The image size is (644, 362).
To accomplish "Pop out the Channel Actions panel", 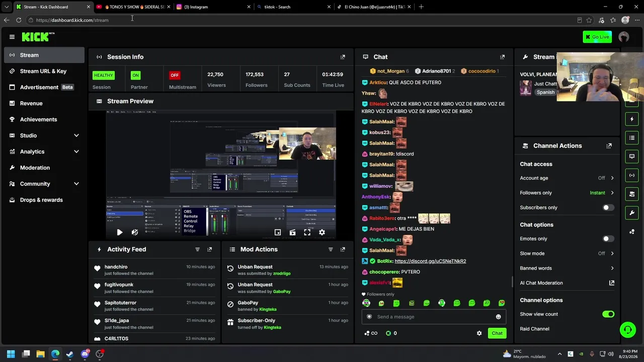I will point(609,146).
